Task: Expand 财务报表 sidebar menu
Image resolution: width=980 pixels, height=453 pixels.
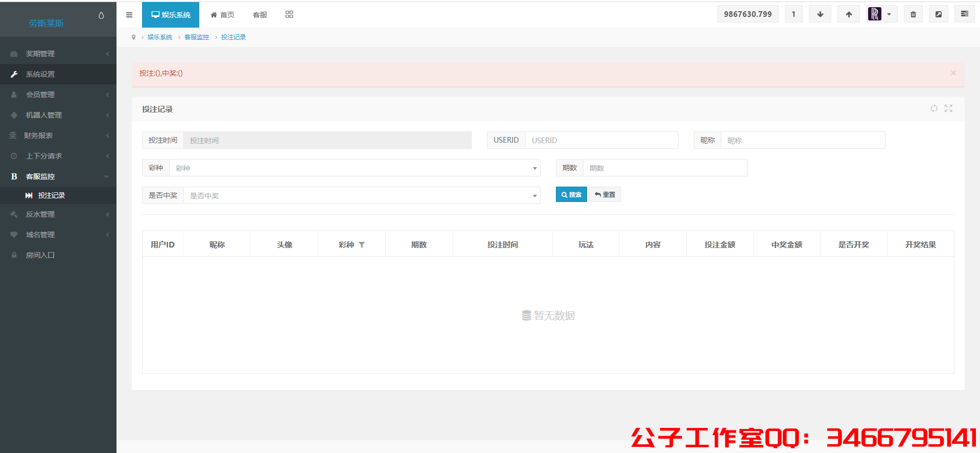Action: click(58, 135)
